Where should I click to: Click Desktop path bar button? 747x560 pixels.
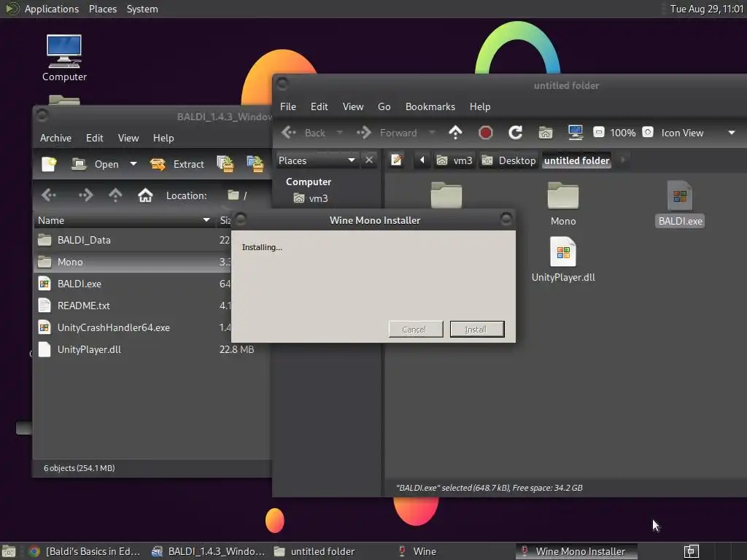(508, 160)
